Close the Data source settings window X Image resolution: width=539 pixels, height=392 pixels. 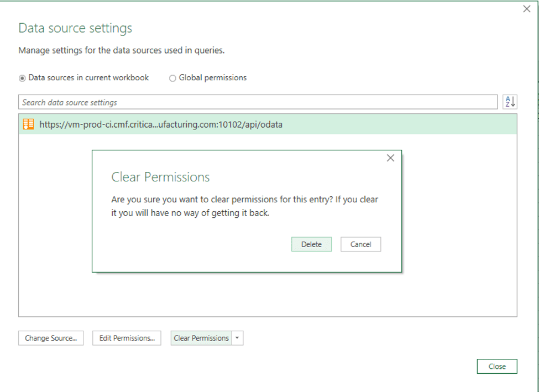(x=527, y=9)
